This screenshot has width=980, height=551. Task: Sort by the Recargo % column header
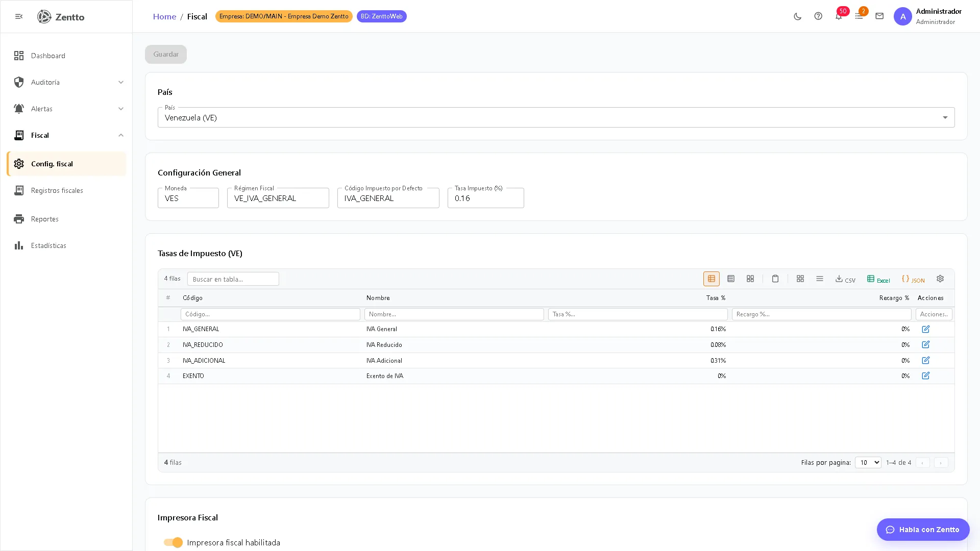click(x=894, y=298)
